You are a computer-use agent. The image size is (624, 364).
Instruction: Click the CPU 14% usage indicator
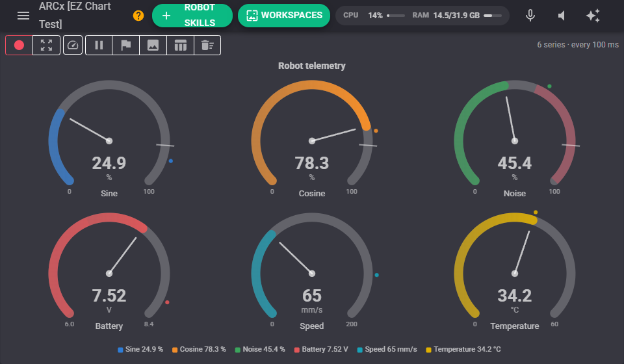pyautogui.click(x=374, y=16)
